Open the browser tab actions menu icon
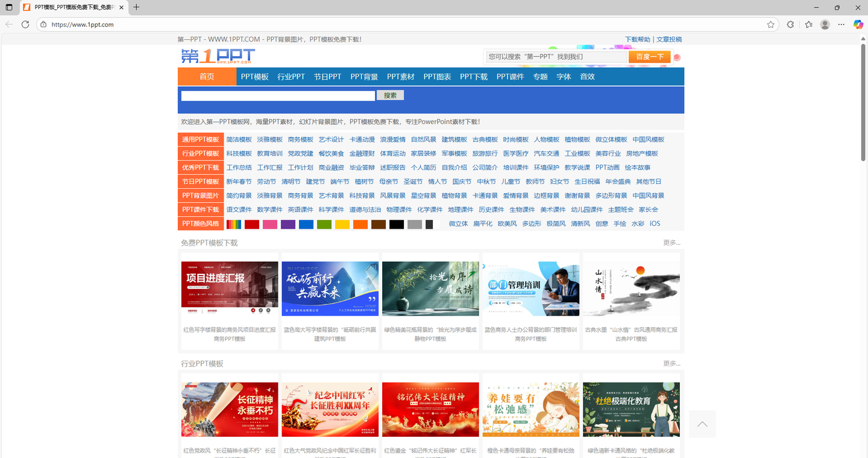The image size is (868, 458). [x=9, y=7]
